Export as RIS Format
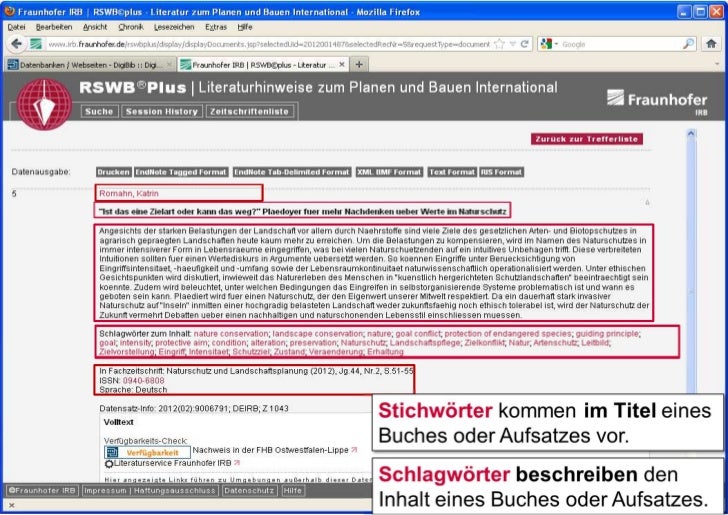This screenshot has width=728, height=515. [501, 172]
